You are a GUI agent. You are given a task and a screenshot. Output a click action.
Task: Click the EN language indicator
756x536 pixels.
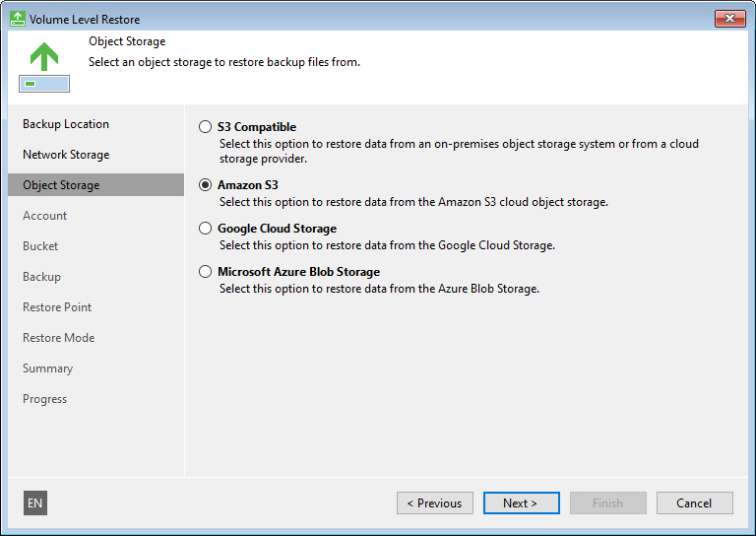point(35,503)
